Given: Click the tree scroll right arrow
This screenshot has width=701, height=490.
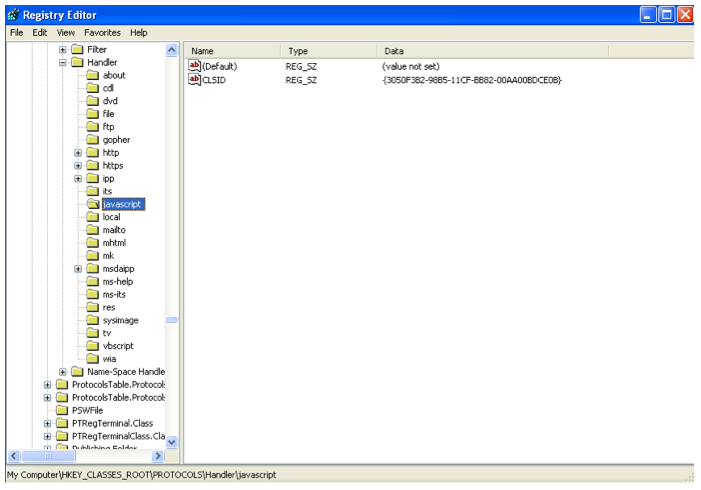Looking at the screenshot, I should pyautogui.click(x=157, y=456).
